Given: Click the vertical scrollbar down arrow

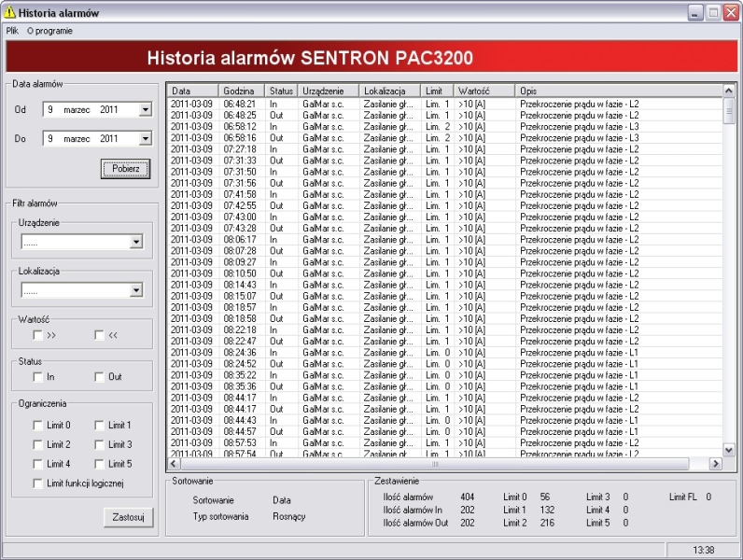Looking at the screenshot, I should 729,450.
